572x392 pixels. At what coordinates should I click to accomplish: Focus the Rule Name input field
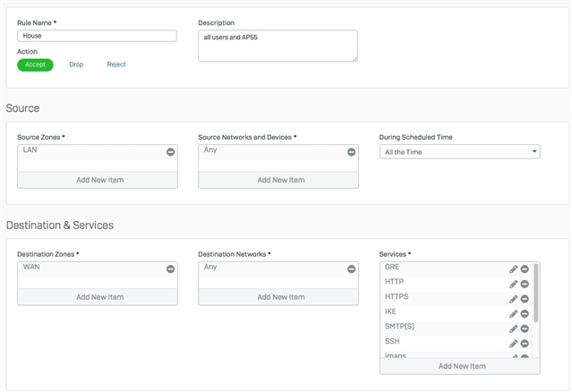(97, 36)
